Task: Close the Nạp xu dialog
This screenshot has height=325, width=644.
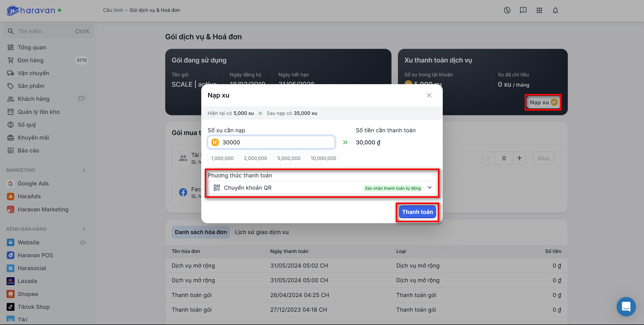Action: (x=429, y=95)
